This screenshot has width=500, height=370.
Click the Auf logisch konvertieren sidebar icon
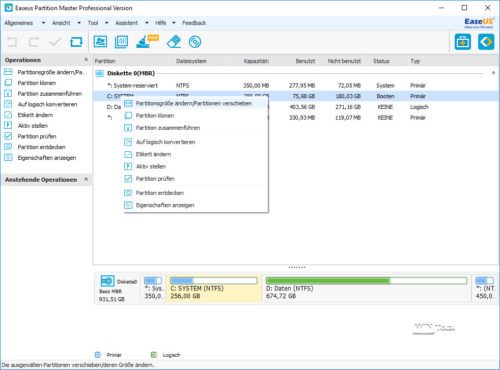[8, 104]
